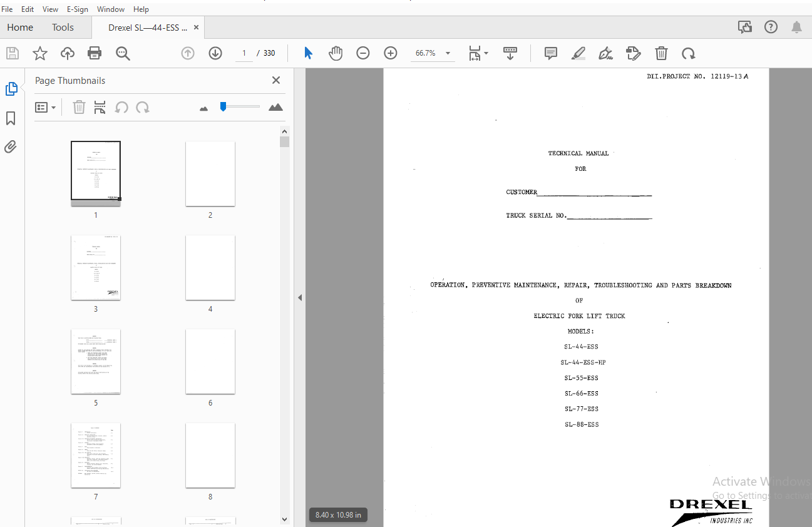Click the page number input field

pos(244,53)
